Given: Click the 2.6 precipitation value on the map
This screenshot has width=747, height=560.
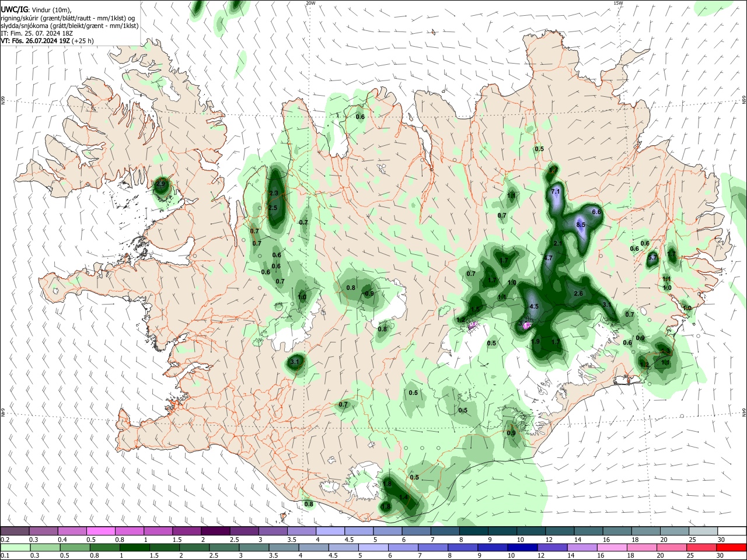Looking at the screenshot, I should (578, 293).
